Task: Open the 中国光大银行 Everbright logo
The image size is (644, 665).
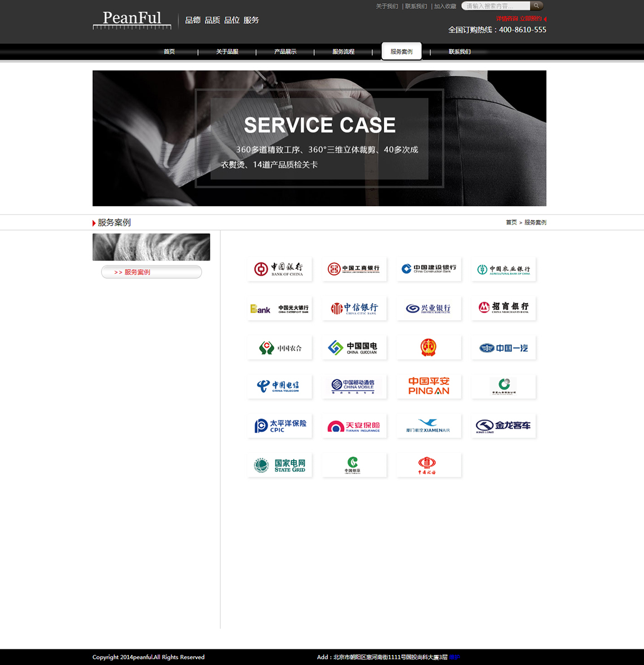Action: pos(280,308)
